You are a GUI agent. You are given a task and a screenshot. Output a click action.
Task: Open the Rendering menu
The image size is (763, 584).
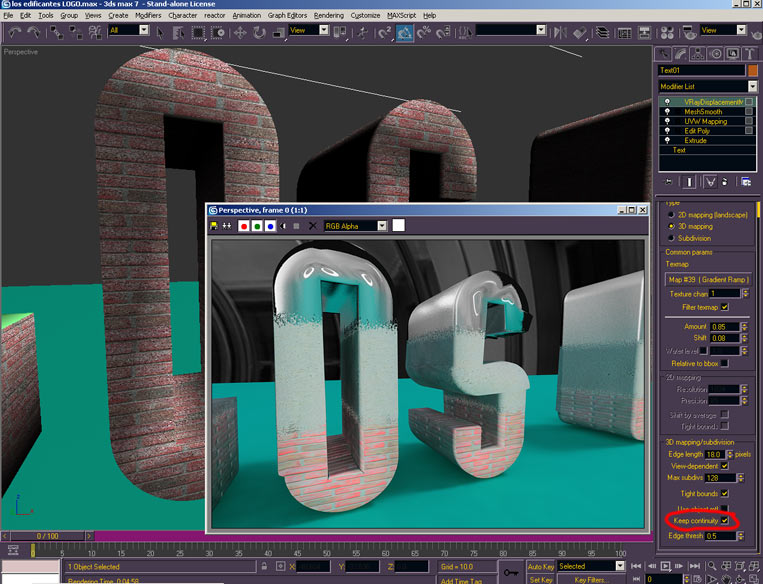tap(328, 16)
